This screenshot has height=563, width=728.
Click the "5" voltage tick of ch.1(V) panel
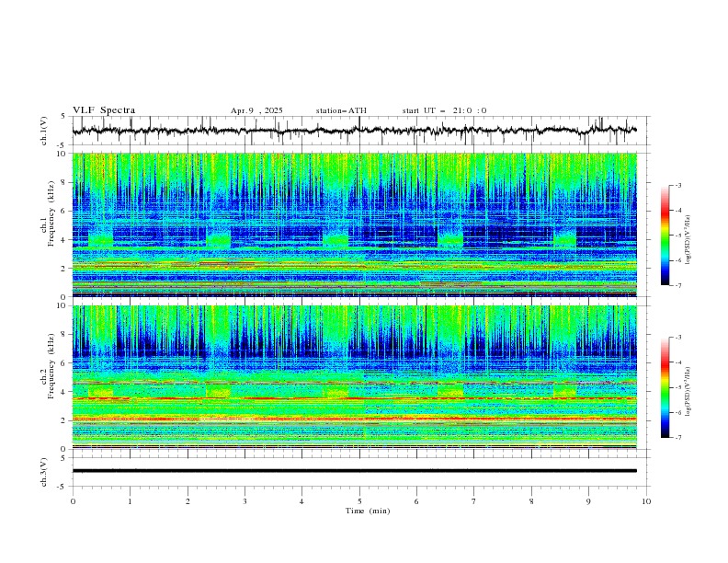63,116
